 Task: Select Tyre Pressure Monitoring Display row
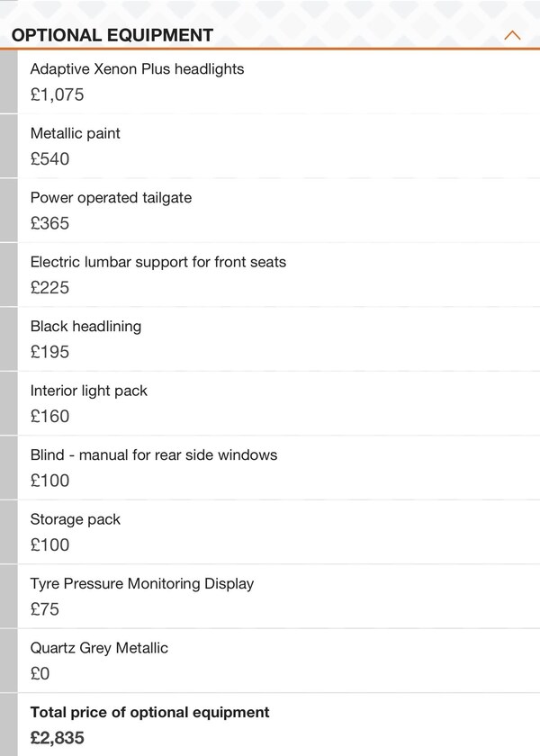click(142, 583)
